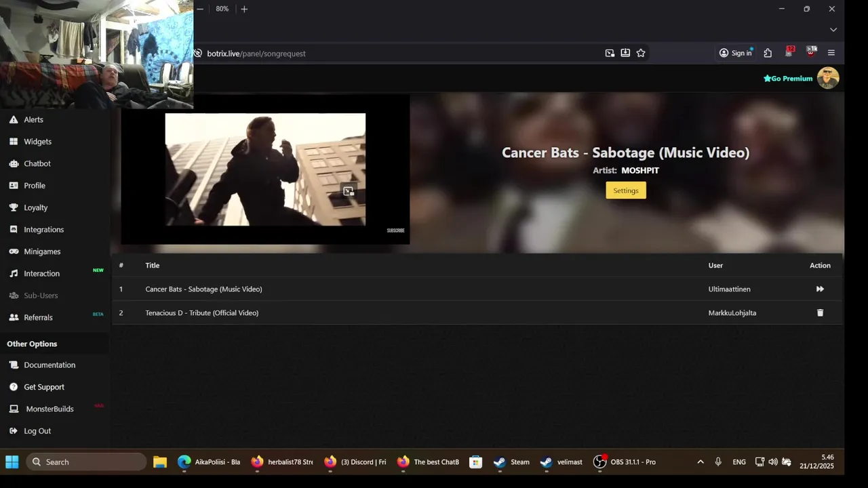Screen dimensions: 868x488
Task: Open the Profile sidebar section
Action: pyautogui.click(x=35, y=186)
